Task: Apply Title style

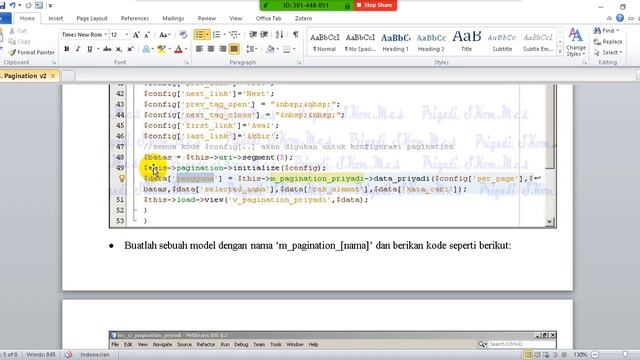Action: (x=467, y=42)
